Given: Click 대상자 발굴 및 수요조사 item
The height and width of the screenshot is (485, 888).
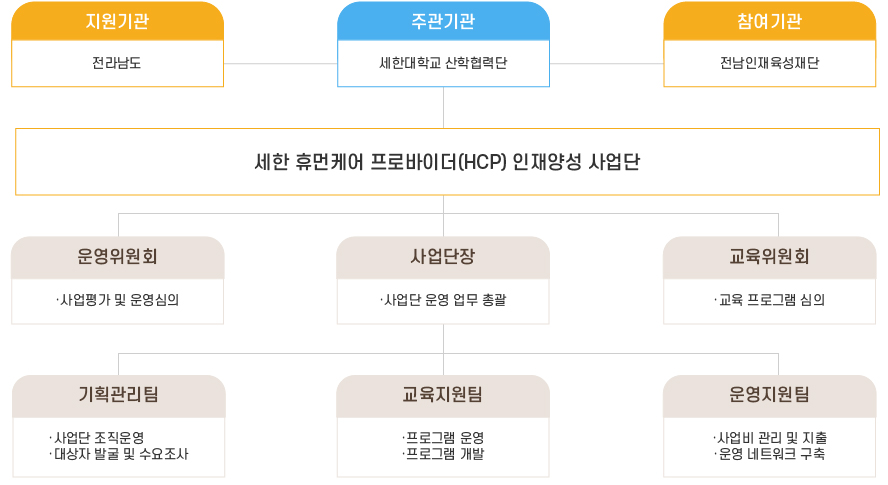Looking at the screenshot, I should click(x=119, y=454).
